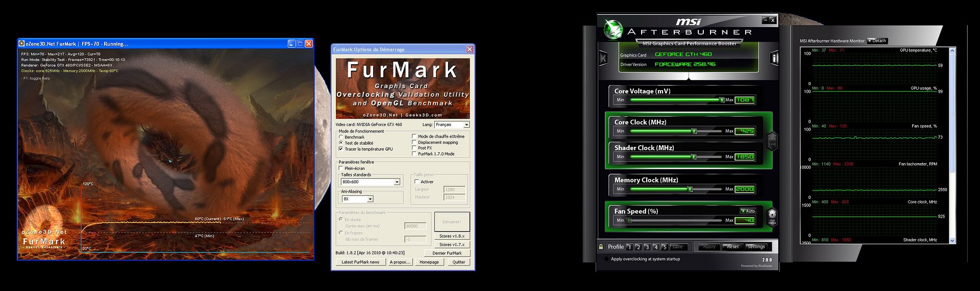This screenshot has height=291, width=980.
Task: Click the Homepage button
Action: [429, 262]
